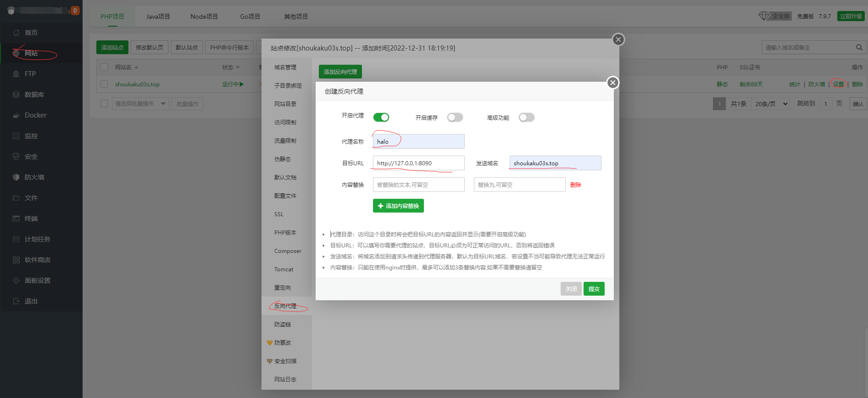Screen dimensions: 868x398
Task: Open the 20条/页 page size dropdown
Action: pos(771,104)
